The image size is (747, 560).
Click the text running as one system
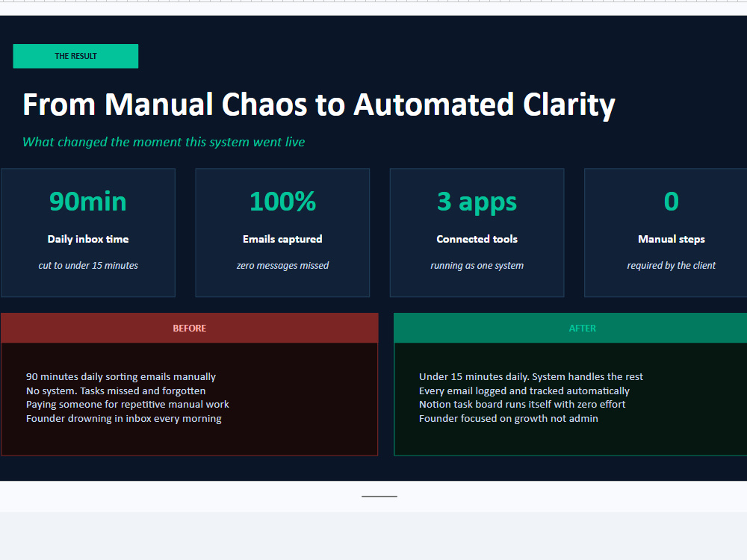(x=477, y=266)
